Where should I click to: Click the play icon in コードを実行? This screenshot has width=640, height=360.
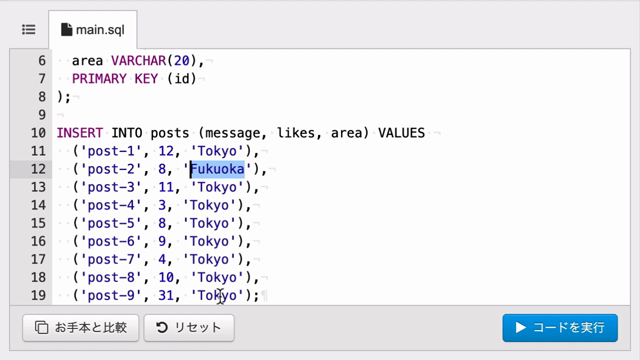[x=520, y=327]
